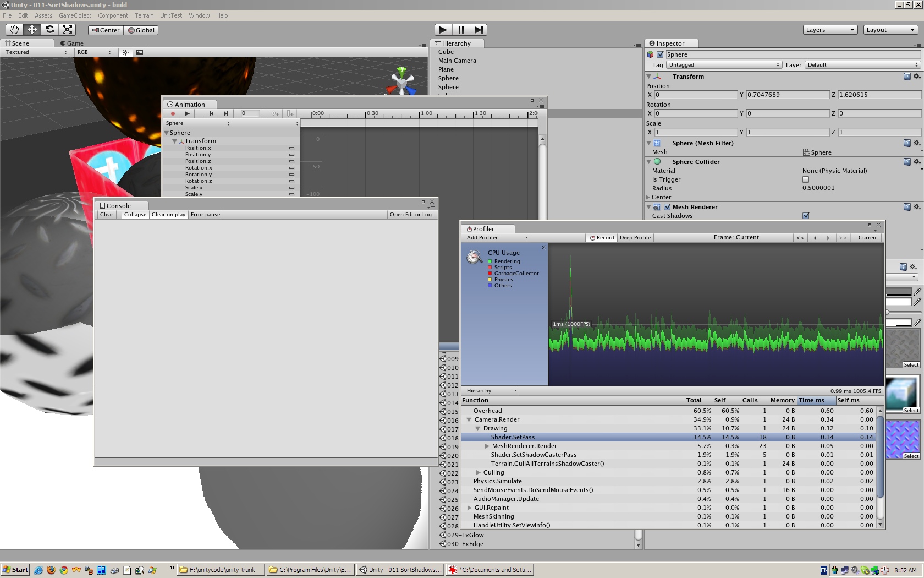Open Chrome from quick launch
Screen dimensions: 924x578
point(64,570)
